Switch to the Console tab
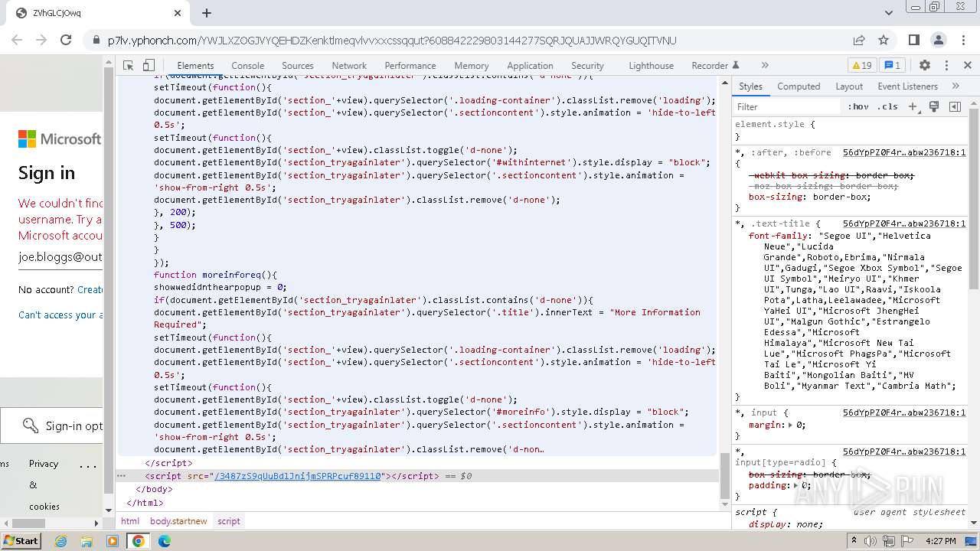Viewport: 980px width, 551px height. pyautogui.click(x=248, y=66)
